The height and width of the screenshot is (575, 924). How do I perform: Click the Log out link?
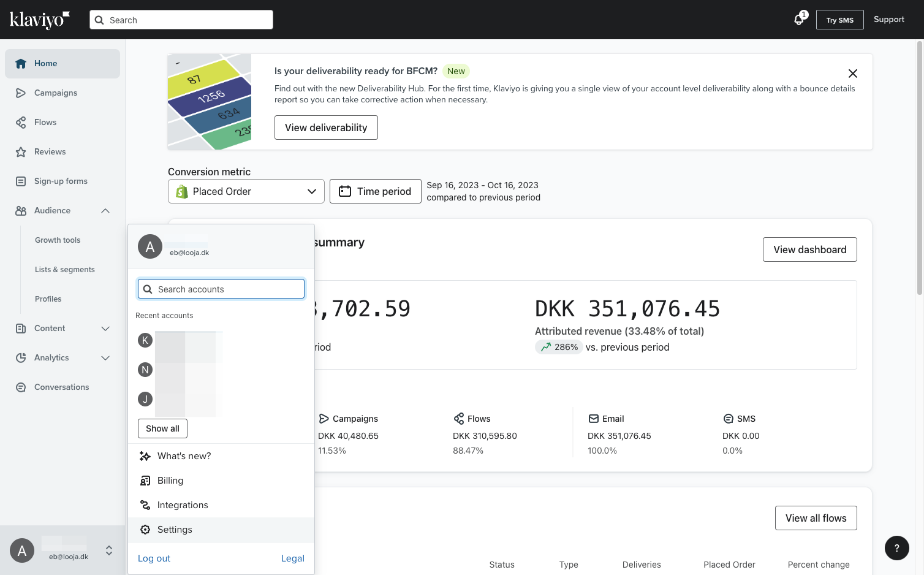point(154,558)
